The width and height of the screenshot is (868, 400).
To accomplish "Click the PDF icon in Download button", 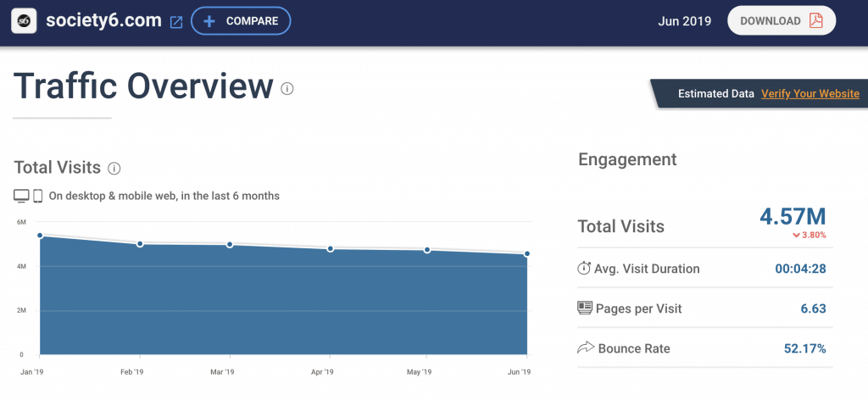I will click(x=815, y=21).
